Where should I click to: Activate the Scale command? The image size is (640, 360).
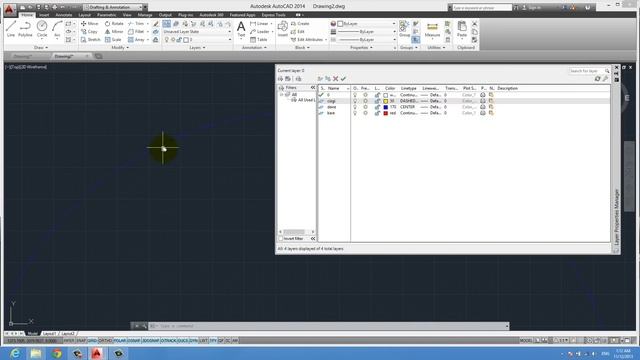[x=113, y=40]
